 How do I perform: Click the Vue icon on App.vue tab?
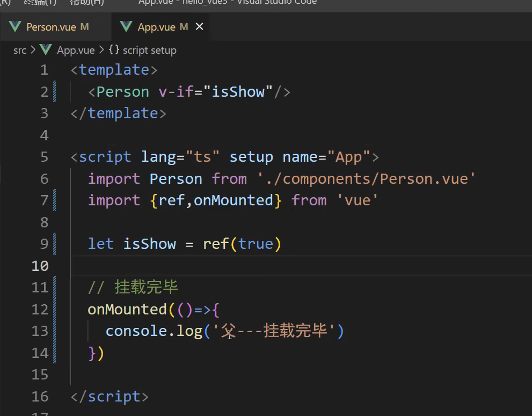126,26
